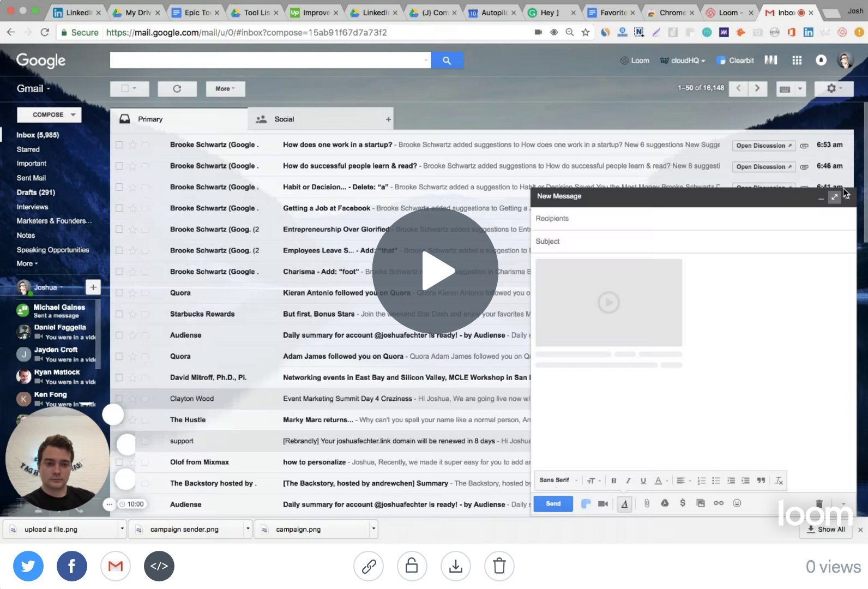Viewport: 868px width, 589px height.
Task: Go to next page of emails
Action: coord(757,88)
